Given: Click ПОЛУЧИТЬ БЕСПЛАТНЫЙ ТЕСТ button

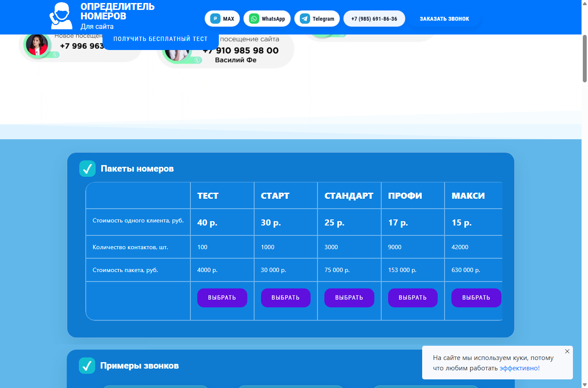Looking at the screenshot, I should [161, 39].
